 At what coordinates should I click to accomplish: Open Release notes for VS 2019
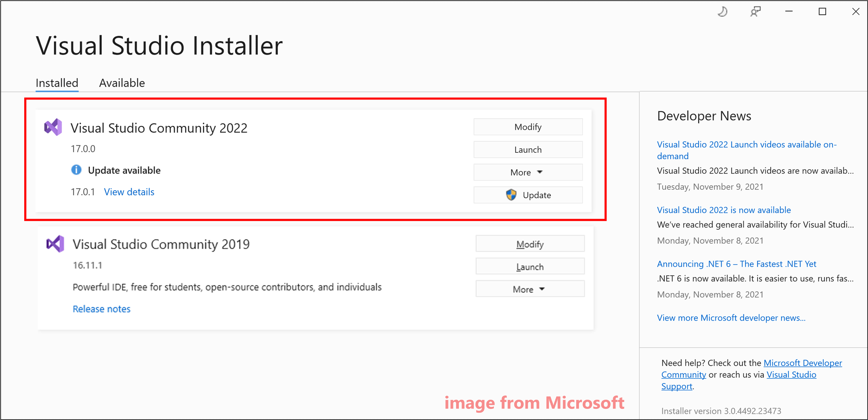pyautogui.click(x=101, y=309)
